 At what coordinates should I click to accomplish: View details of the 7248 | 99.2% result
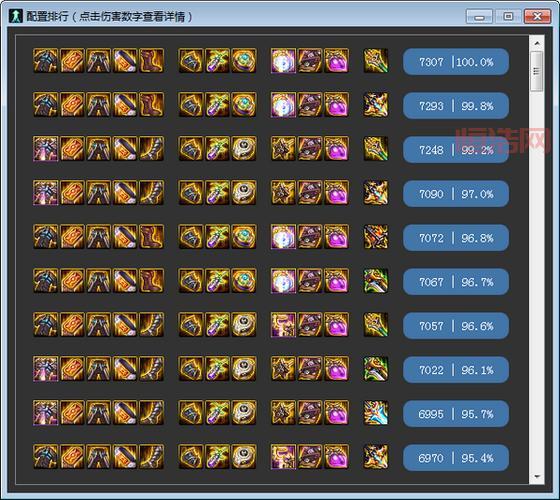point(456,150)
